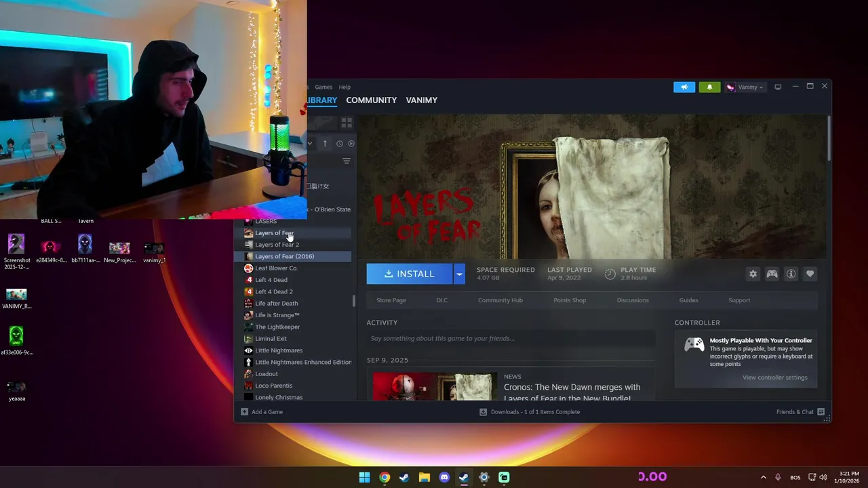Open the Steam announcements megaphone button

pyautogui.click(x=684, y=87)
